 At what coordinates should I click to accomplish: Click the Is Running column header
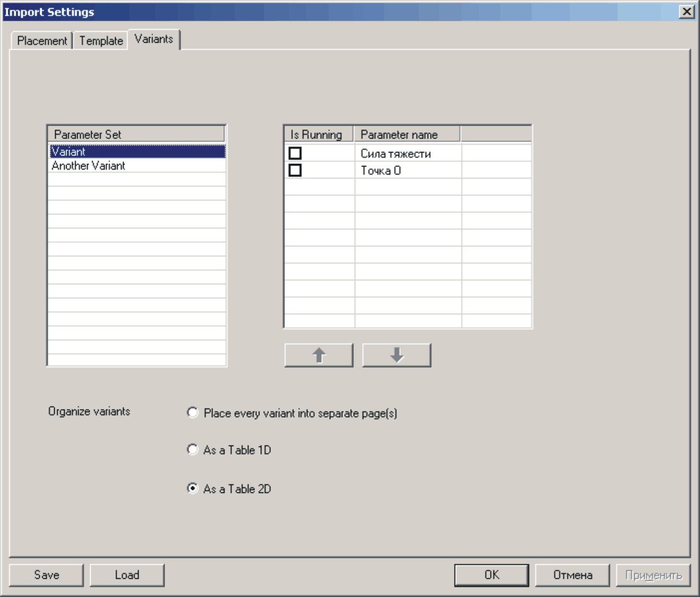(317, 134)
